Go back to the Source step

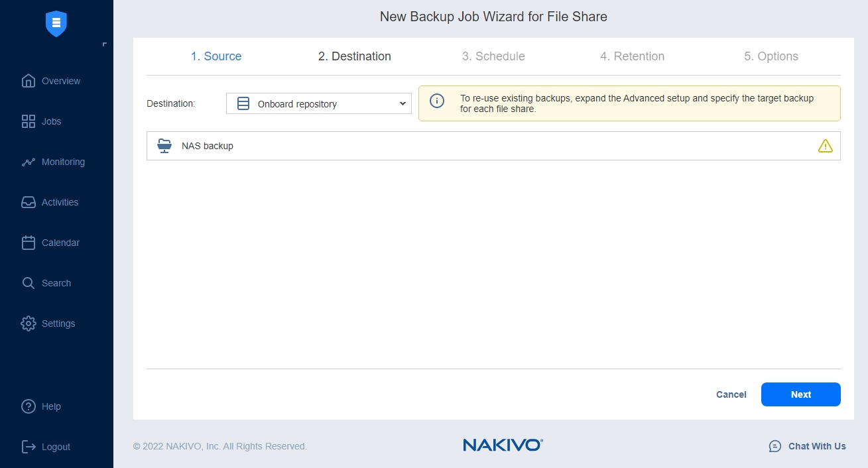pos(216,56)
